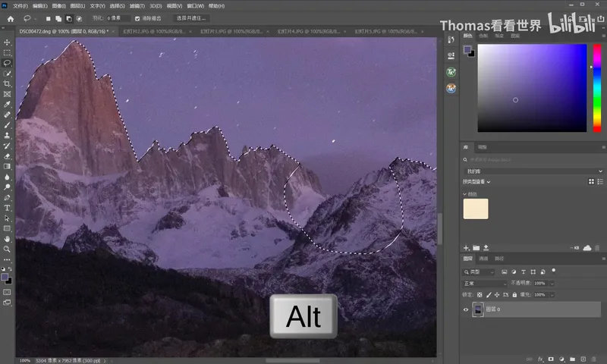The width and height of the screenshot is (607, 364).
Task: Click the hue spectrum slider
Action: (597, 88)
